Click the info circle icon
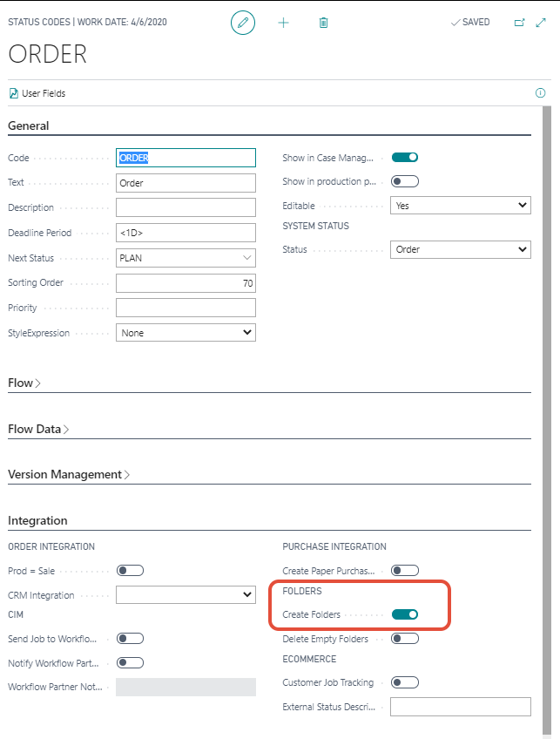 [x=540, y=93]
